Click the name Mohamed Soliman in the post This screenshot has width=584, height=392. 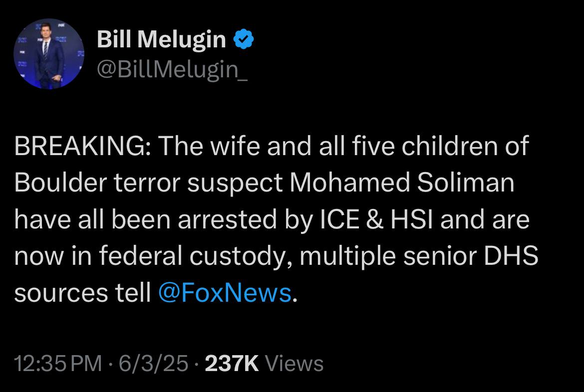pyautogui.click(x=401, y=183)
